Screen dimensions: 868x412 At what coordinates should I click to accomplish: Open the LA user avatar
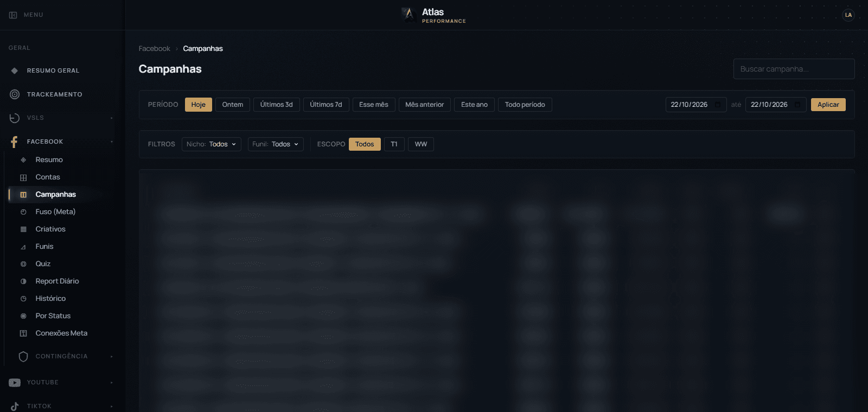click(x=848, y=15)
